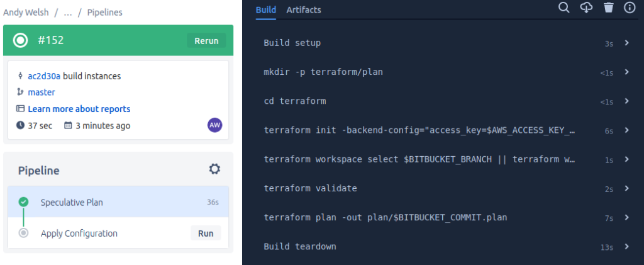
Task: Click the Rerun button
Action: 206,41
